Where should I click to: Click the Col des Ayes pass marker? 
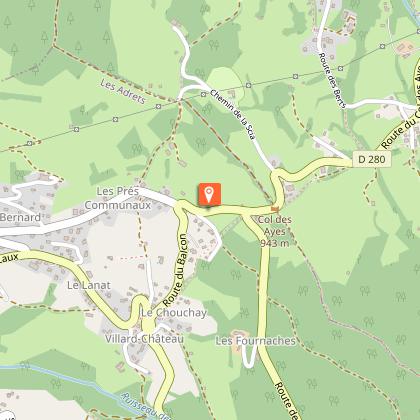tap(275, 209)
